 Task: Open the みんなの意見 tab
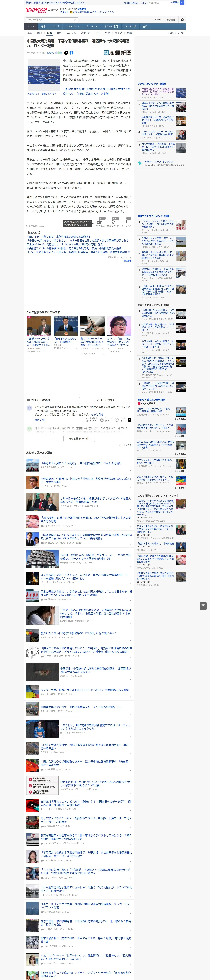pos(111,27)
